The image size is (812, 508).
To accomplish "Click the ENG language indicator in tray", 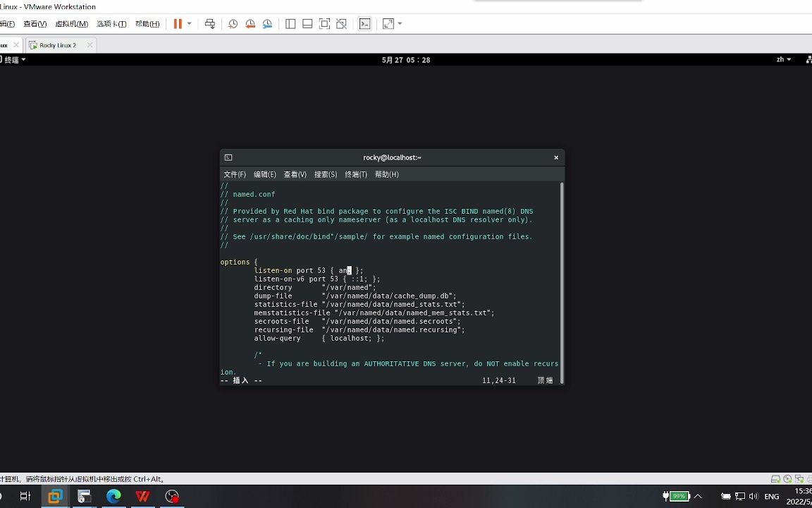I will pyautogui.click(x=771, y=496).
